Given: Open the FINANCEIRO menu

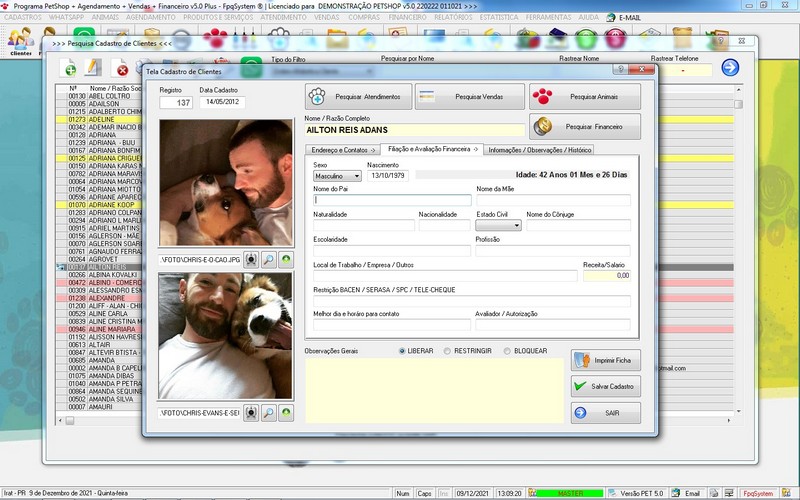Looking at the screenshot, I should (x=407, y=17).
